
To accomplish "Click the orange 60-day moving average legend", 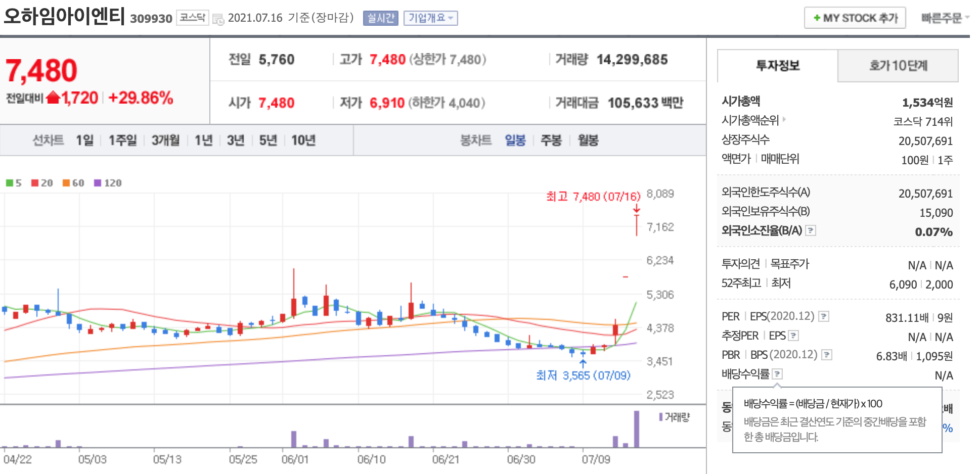I will [x=73, y=183].
